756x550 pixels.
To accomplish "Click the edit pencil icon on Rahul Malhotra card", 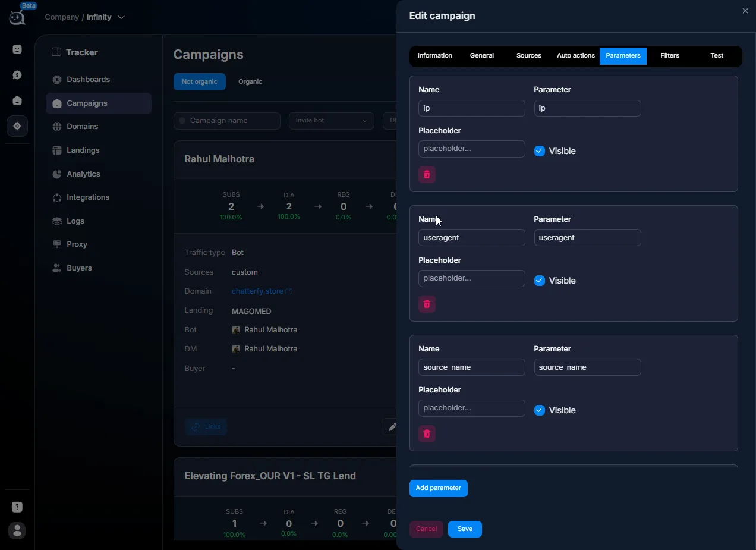I will [392, 427].
